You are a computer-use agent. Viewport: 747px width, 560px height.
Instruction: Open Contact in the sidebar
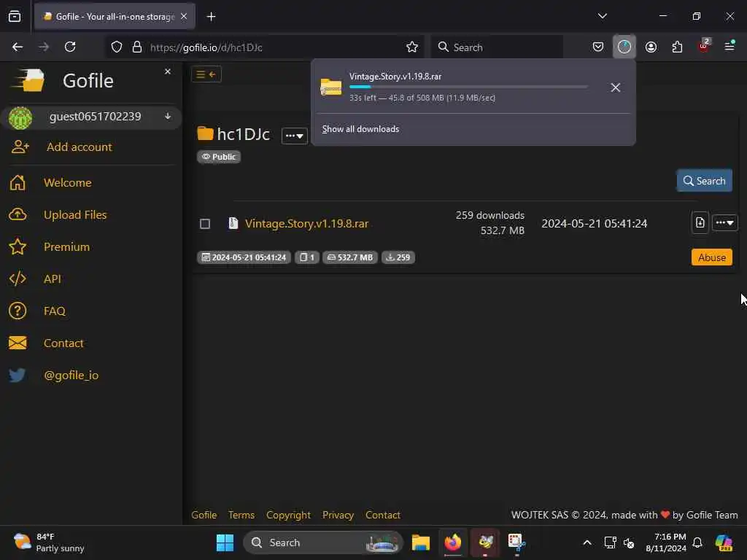tap(63, 343)
